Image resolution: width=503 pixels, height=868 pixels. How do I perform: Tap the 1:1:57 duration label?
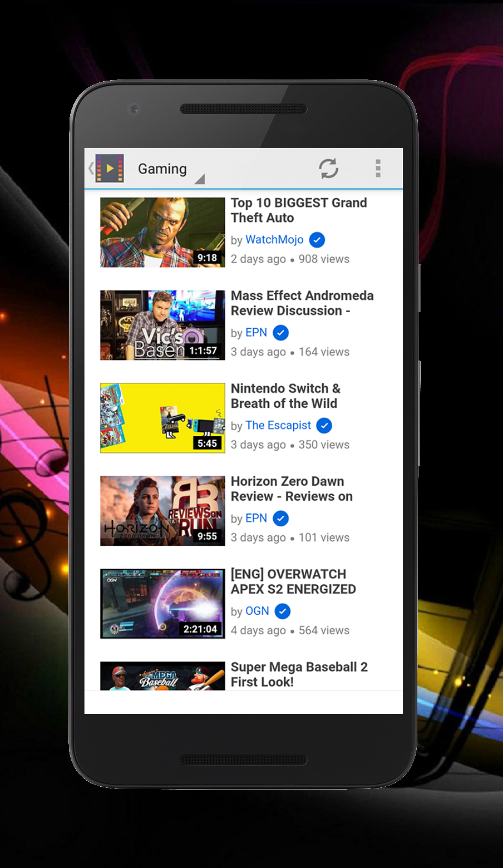(x=203, y=351)
